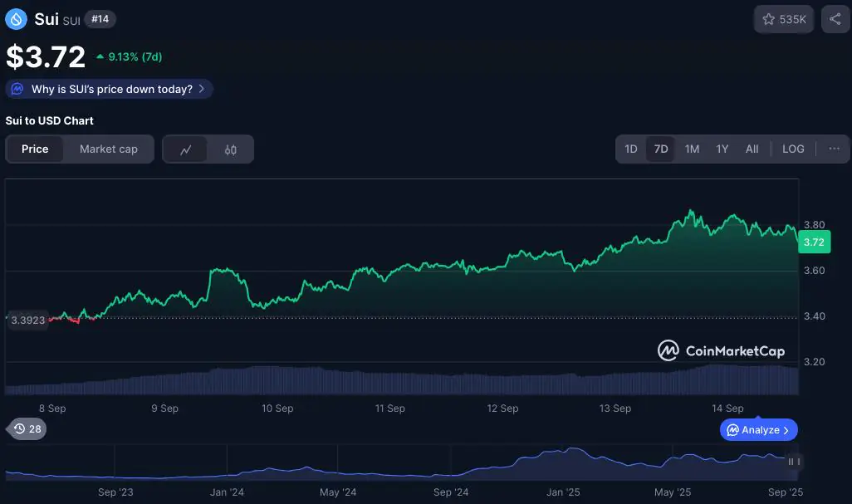Viewport: 852px width, 504px height.
Task: Switch to line chart view icon
Action: pos(186,149)
